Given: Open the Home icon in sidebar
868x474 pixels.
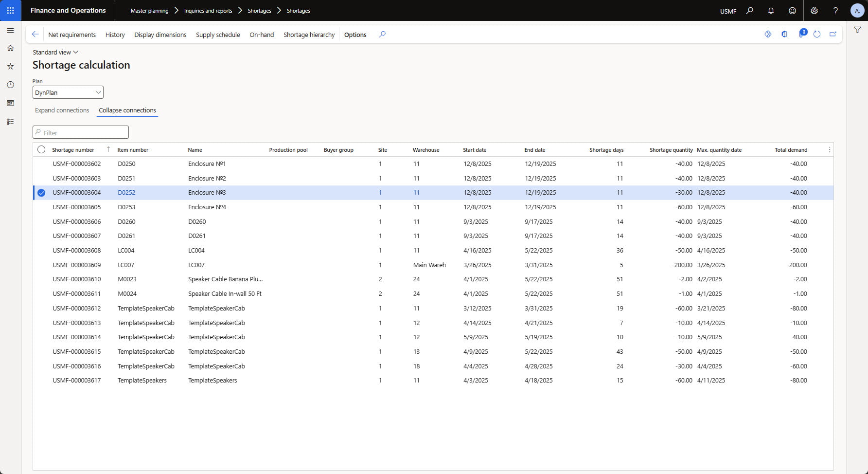Looking at the screenshot, I should tap(10, 48).
